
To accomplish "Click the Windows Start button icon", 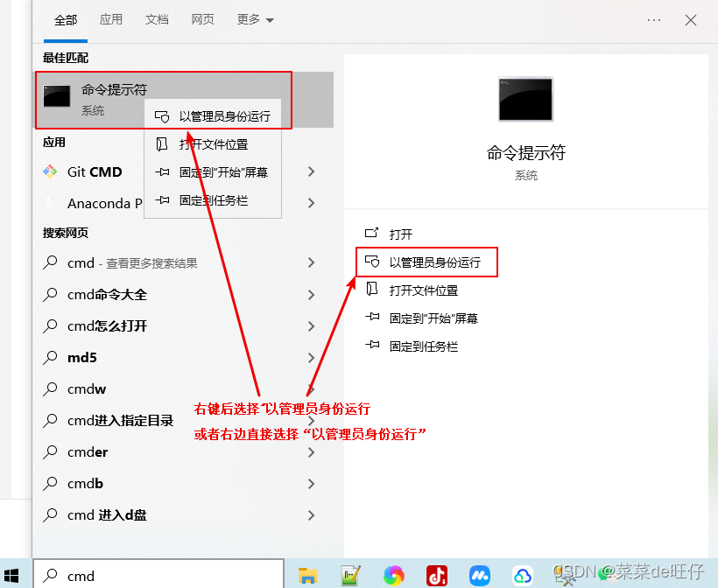I will point(11,576).
